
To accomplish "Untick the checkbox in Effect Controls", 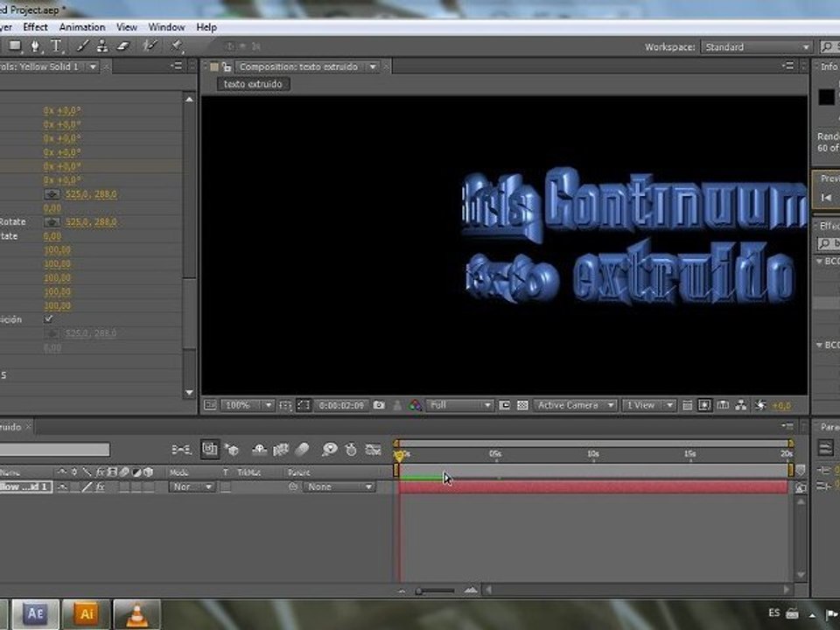I will click(49, 318).
